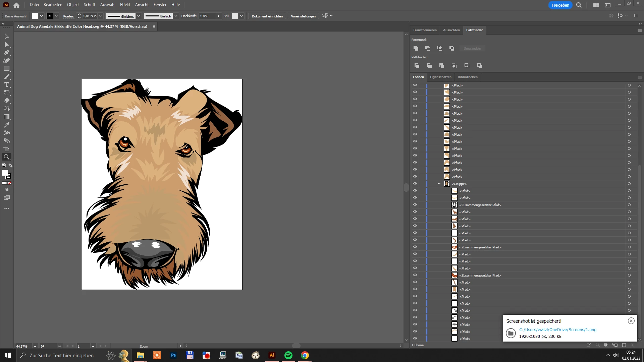Open Spotify from the taskbar
The height and width of the screenshot is (362, 644).
tap(288, 355)
